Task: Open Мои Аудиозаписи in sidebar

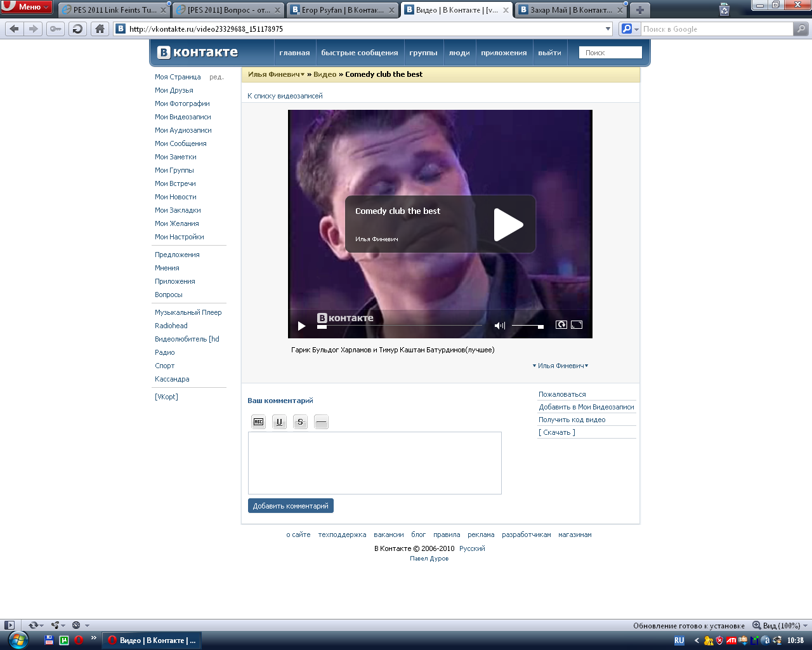Action: tap(183, 130)
